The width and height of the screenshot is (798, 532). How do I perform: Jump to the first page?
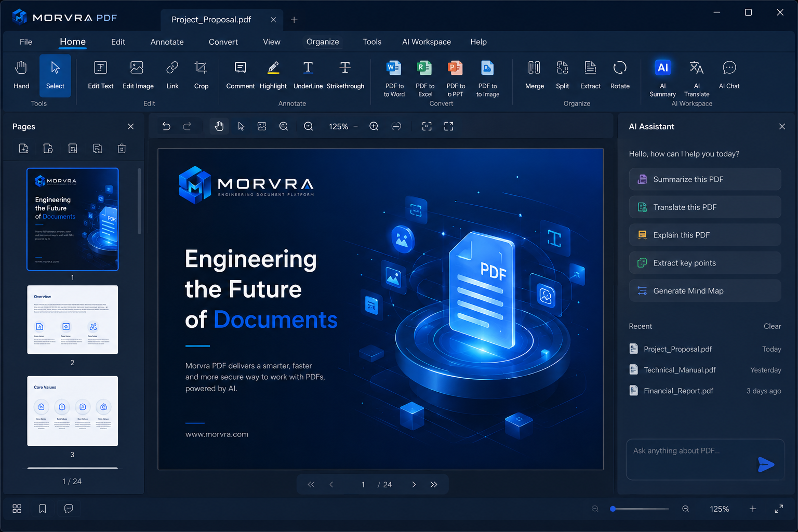[311, 485]
